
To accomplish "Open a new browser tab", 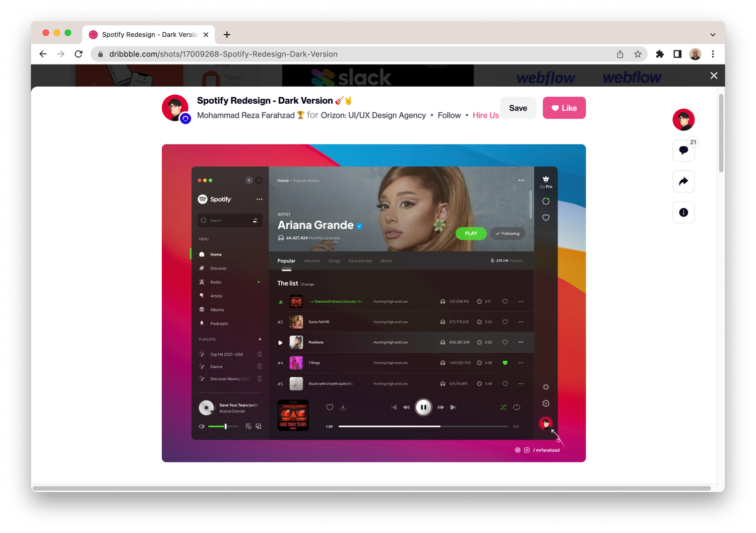I will 227,34.
